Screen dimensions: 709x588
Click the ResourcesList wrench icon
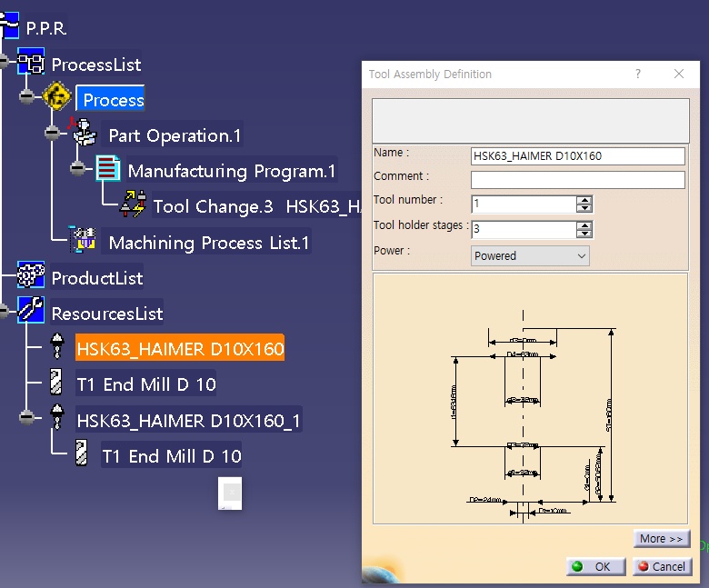[31, 310]
